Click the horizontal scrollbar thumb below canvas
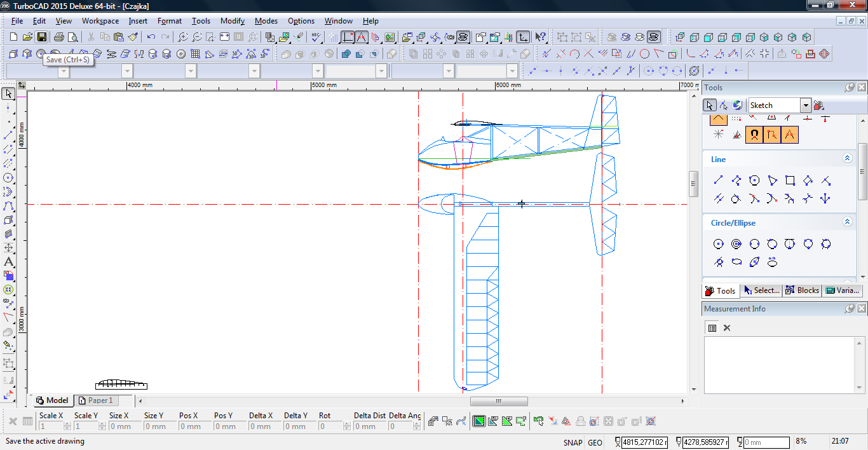Screen dimensions: 868x450 pos(499,401)
